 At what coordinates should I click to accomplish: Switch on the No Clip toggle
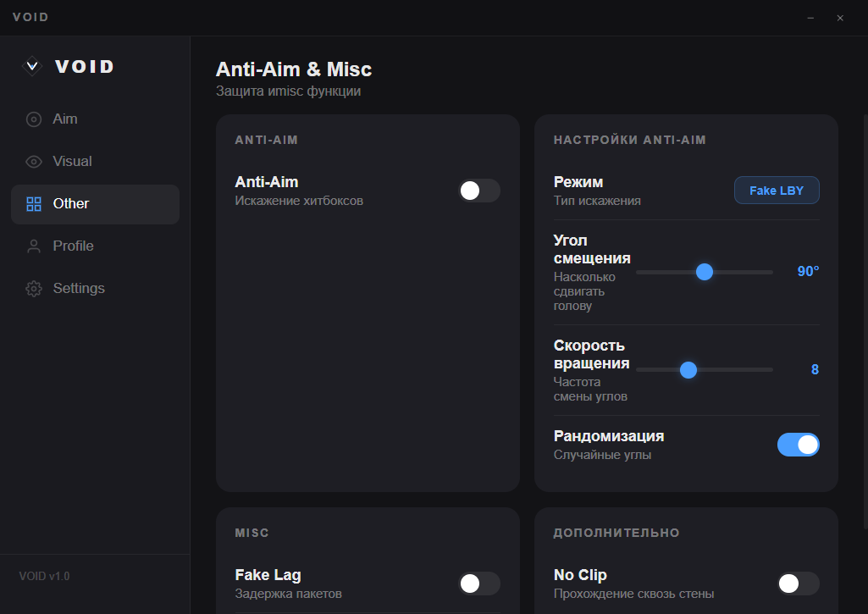(x=799, y=584)
